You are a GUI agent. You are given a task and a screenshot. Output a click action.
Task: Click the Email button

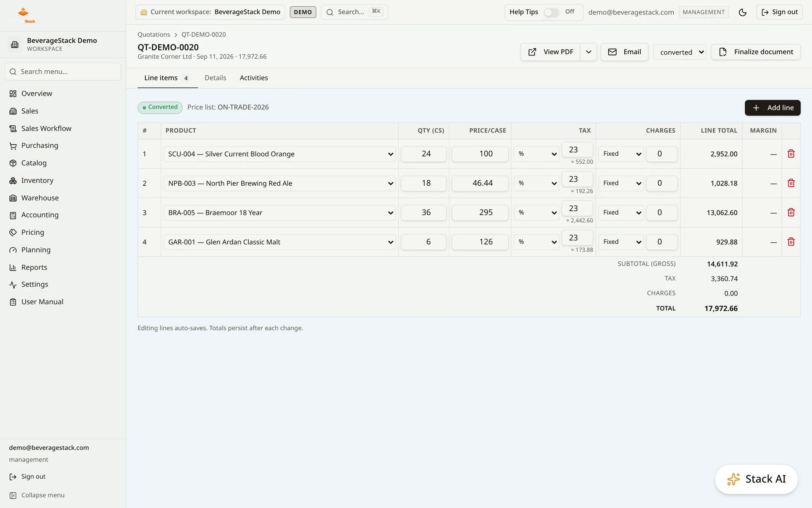(624, 52)
